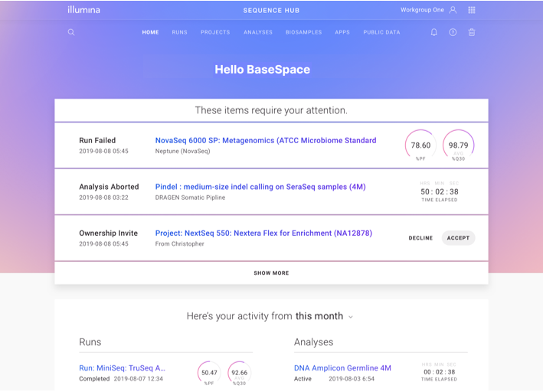Screen dimensions: 543x392
Task: Switch to the Biosamples tab
Action: point(304,32)
